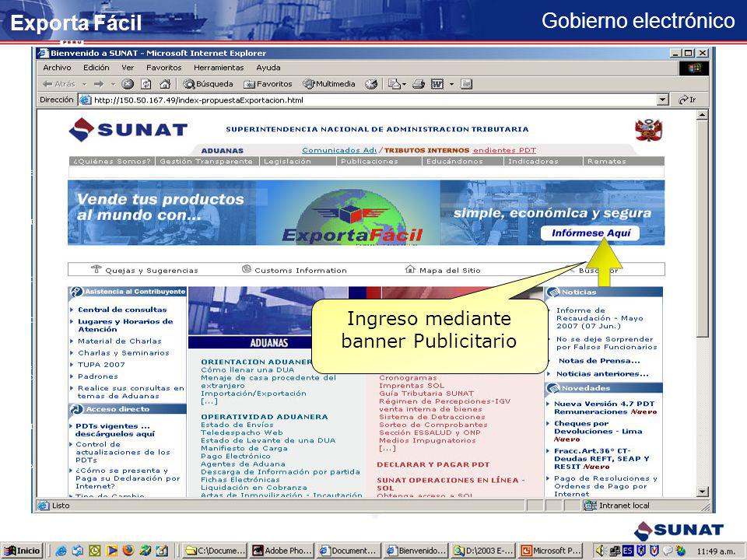Image resolution: width=747 pixels, height=560 pixels.
Task: Open Noticias anteriores link
Action: tap(602, 374)
